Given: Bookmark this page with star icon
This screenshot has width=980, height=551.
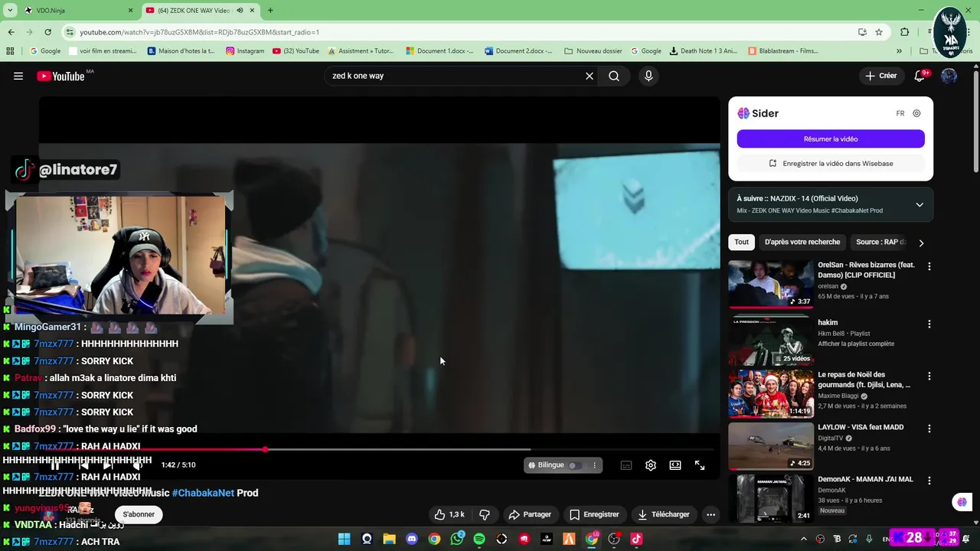Looking at the screenshot, I should tap(879, 32).
